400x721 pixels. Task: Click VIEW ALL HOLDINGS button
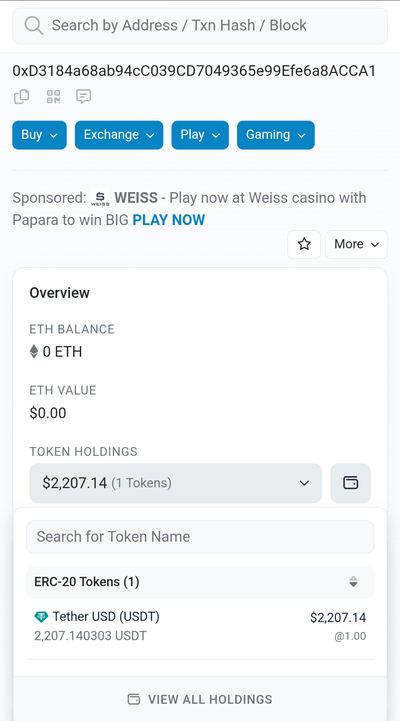pyautogui.click(x=200, y=699)
